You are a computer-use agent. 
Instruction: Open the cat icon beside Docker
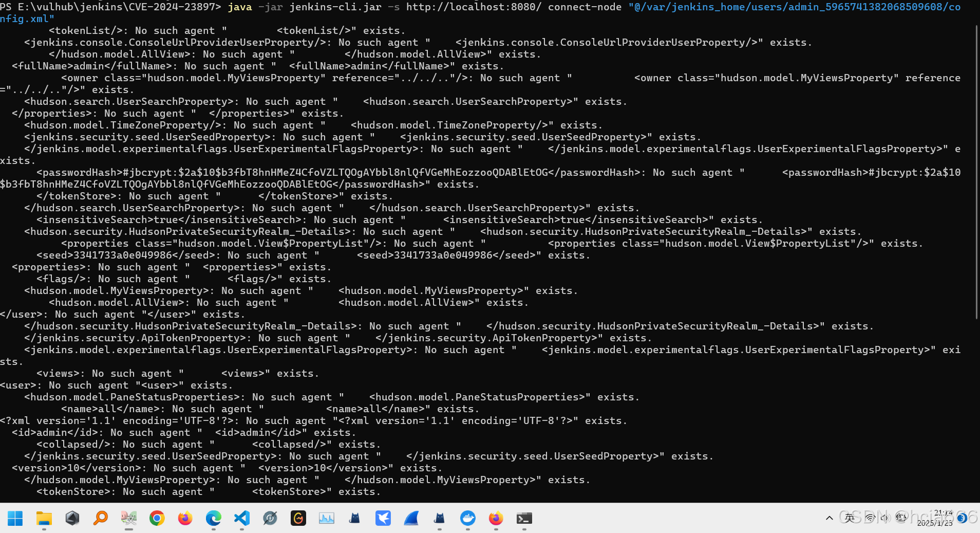[439, 518]
